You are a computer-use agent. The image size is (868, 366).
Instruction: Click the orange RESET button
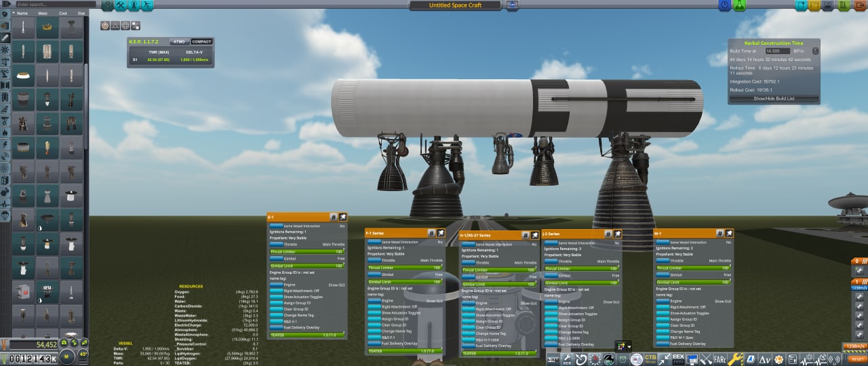[857, 359]
